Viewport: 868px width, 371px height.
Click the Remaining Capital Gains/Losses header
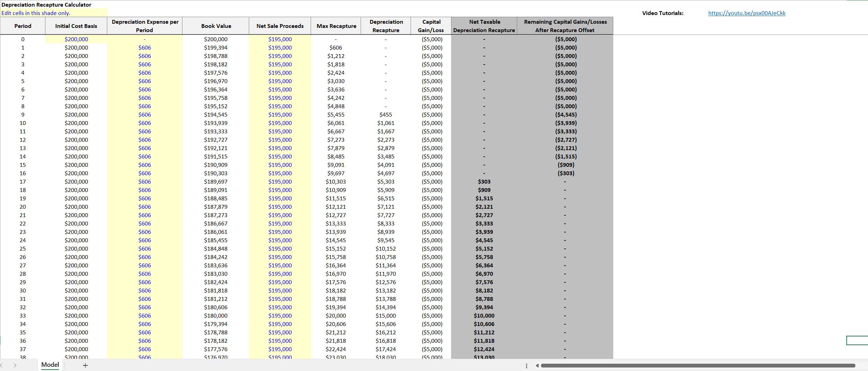pyautogui.click(x=565, y=26)
